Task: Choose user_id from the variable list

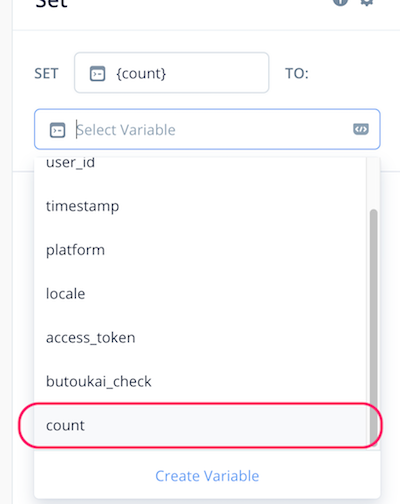Action: pyautogui.click(x=200, y=163)
